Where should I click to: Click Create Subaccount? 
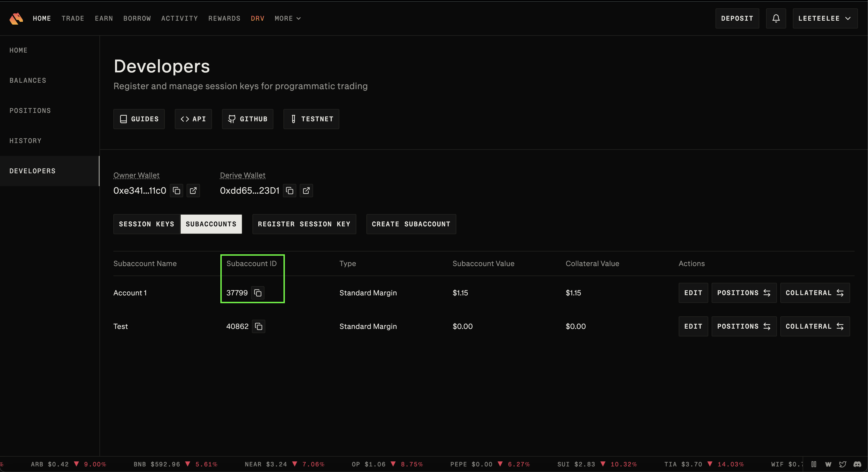(x=411, y=224)
